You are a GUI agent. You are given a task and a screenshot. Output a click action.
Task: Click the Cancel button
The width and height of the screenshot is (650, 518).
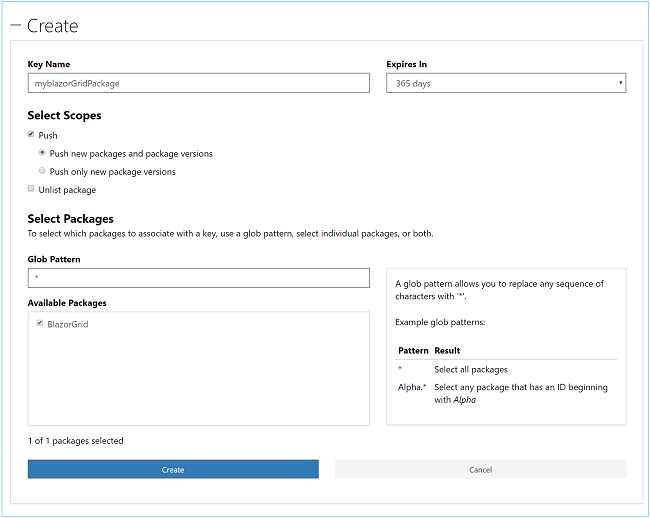pyautogui.click(x=480, y=469)
